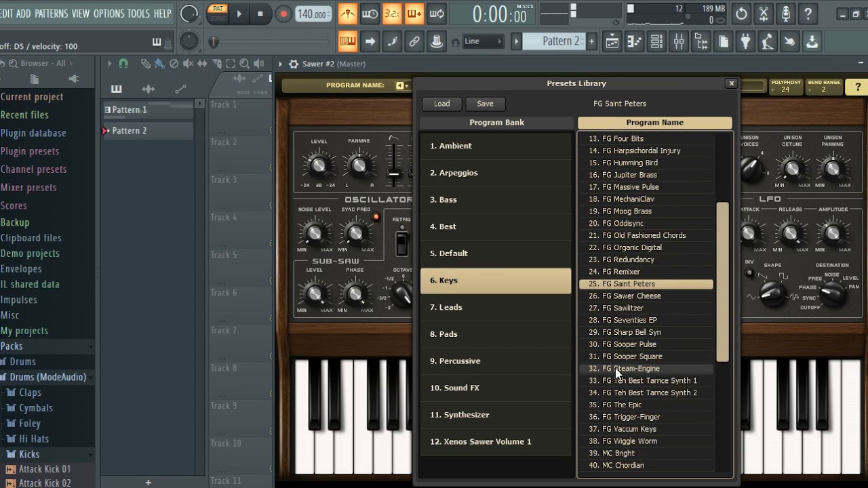
Task: Click the Load button in Presets Library
Action: (442, 104)
